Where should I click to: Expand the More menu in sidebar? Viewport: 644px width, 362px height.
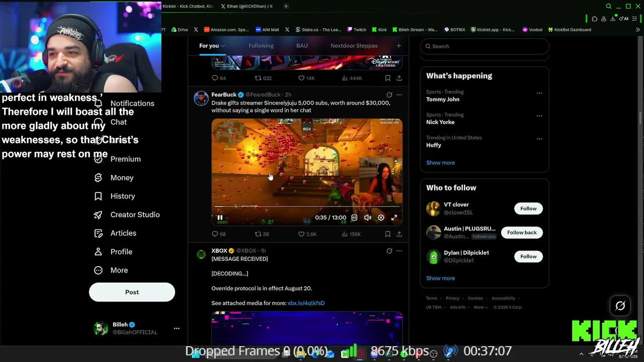point(111,270)
